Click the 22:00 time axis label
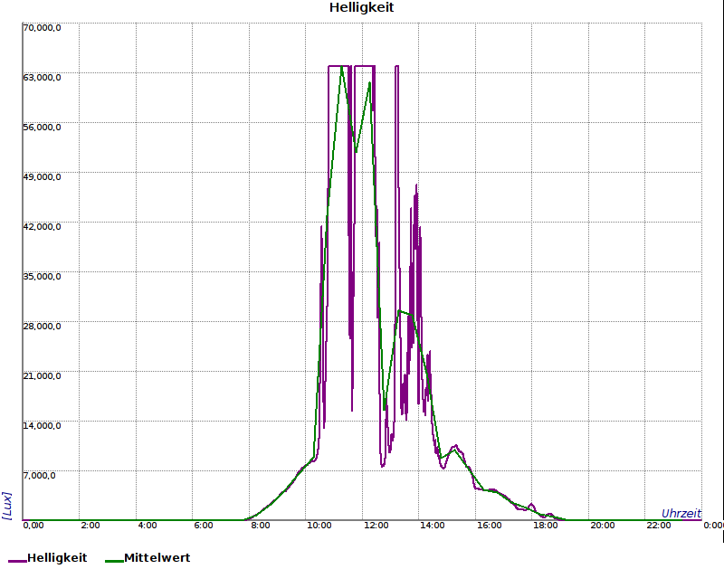 [x=659, y=526]
